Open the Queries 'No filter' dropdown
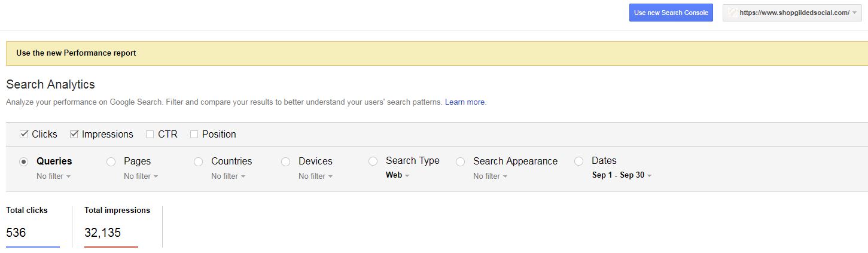Screen dimensions: 868x253 click(x=54, y=176)
